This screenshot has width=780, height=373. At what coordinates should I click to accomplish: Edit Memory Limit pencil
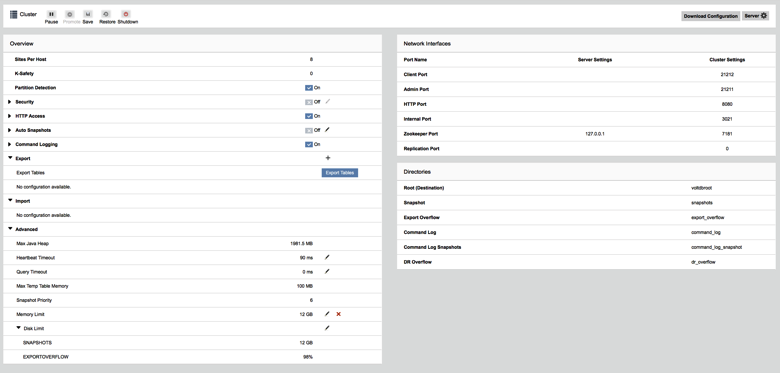point(327,314)
